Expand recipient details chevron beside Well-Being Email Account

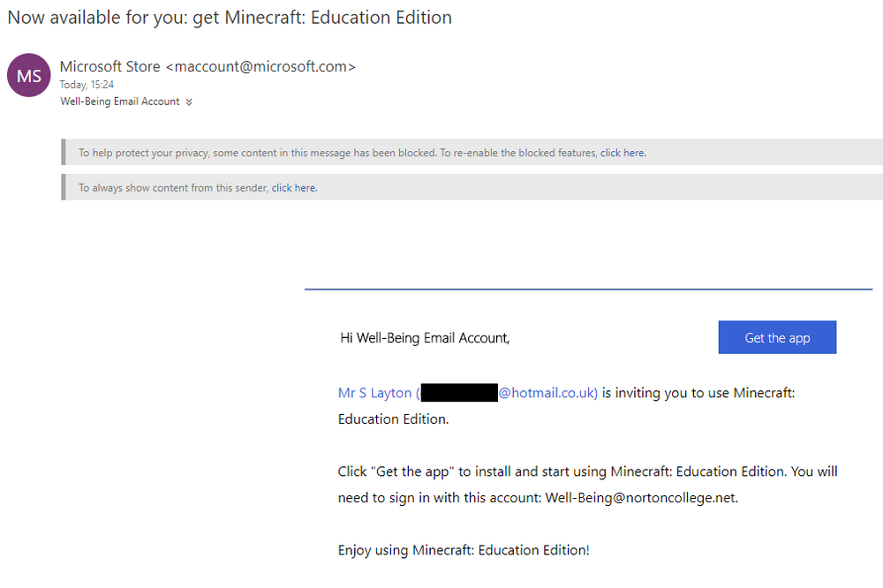coord(189,102)
